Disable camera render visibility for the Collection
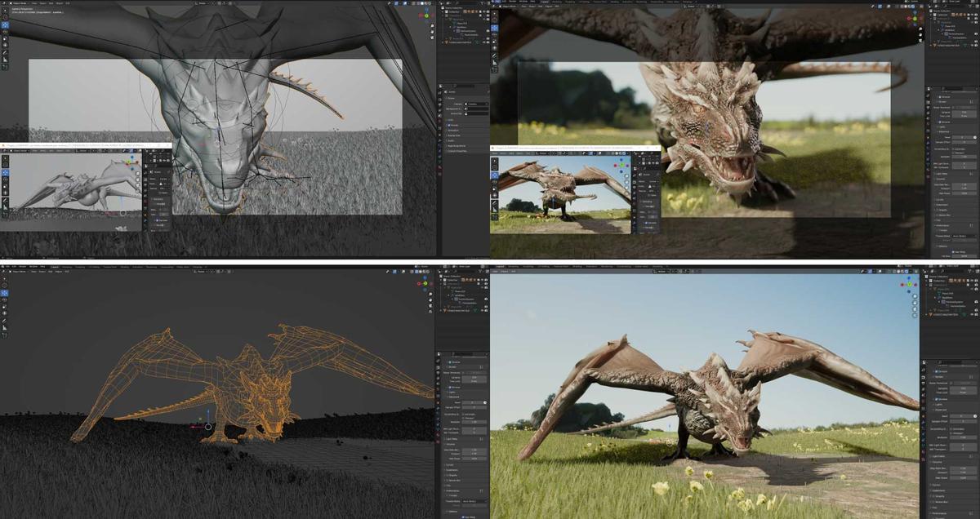Screen dimensions: 980x519 pos(976,281)
